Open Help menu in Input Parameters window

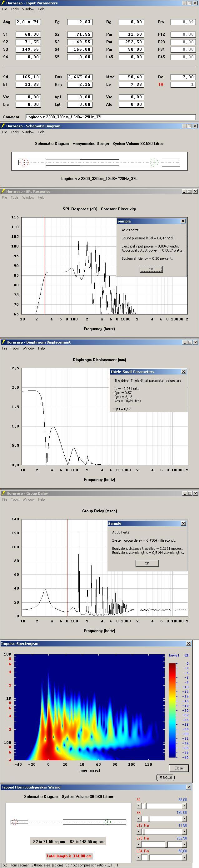click(x=41, y=9)
